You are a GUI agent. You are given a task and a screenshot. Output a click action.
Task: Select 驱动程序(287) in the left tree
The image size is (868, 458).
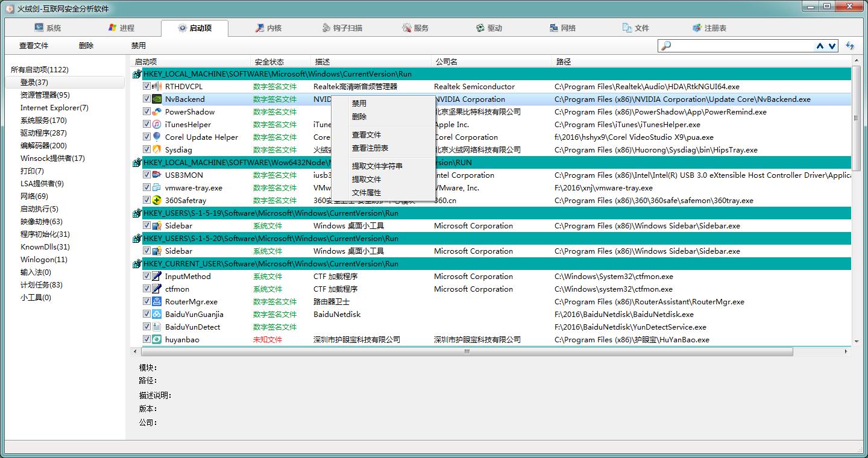pyautogui.click(x=43, y=133)
